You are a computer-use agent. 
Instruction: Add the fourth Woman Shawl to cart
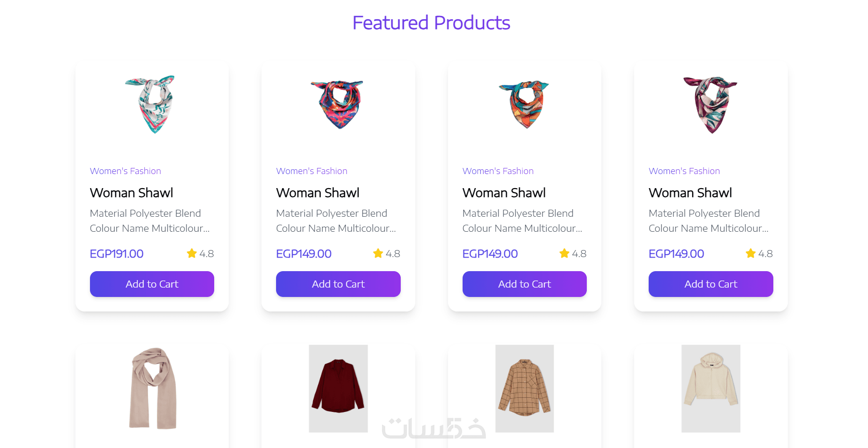tap(711, 284)
